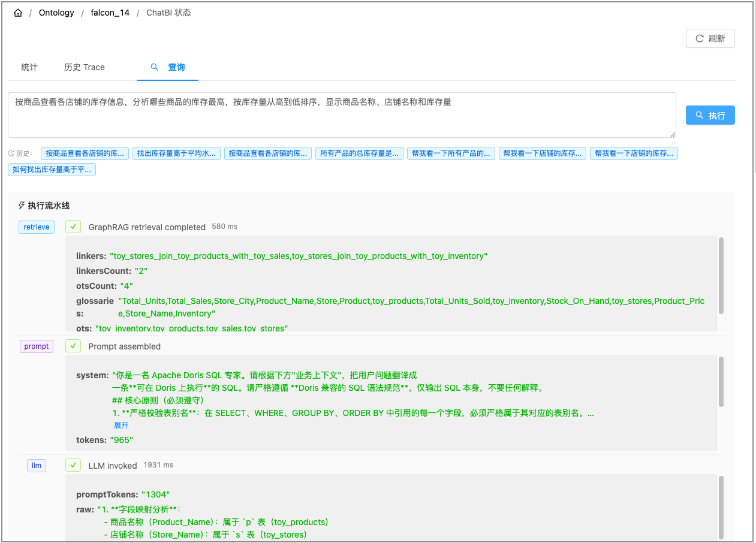Click the 刷新 refresh button

[710, 38]
